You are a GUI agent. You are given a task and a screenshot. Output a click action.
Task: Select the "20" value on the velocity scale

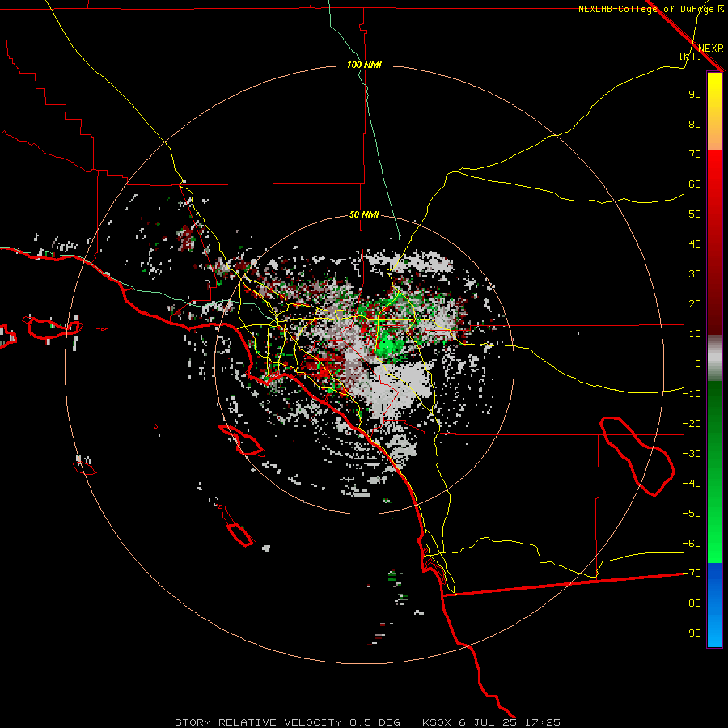coord(695,303)
